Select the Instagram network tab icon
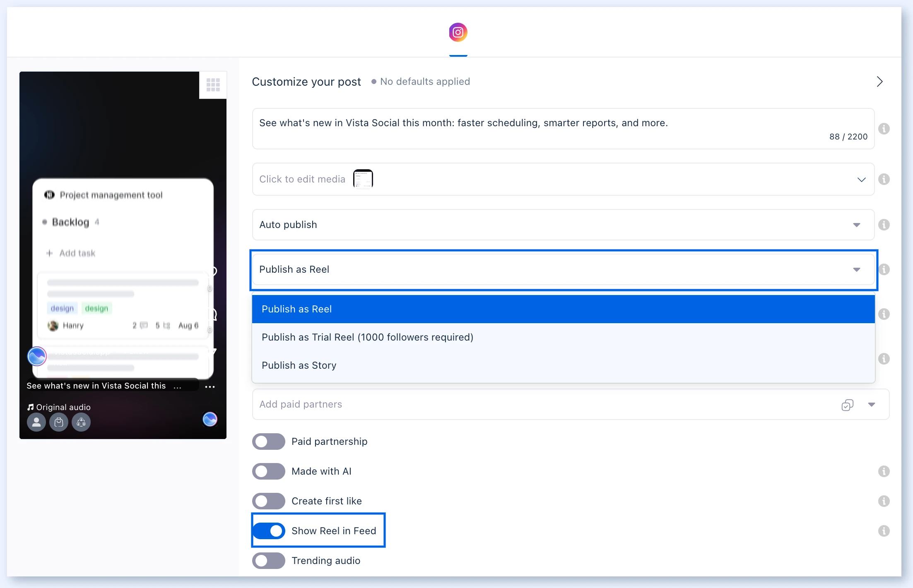Image resolution: width=913 pixels, height=588 pixels. 458,32
